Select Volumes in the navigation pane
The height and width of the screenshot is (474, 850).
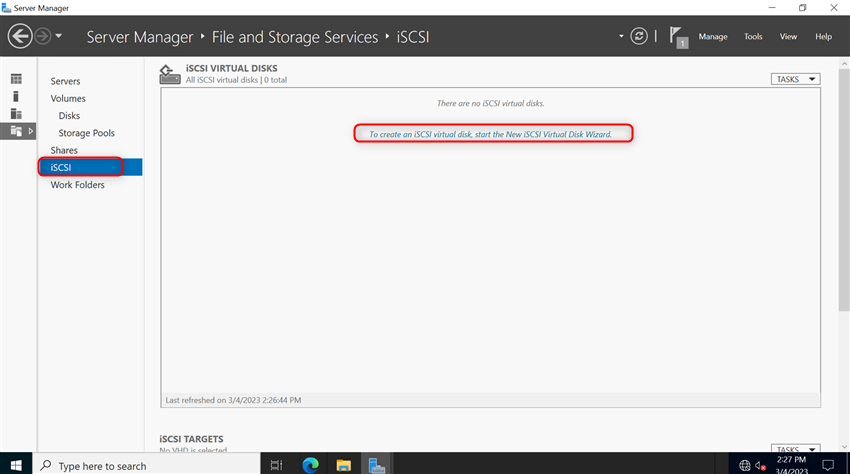[x=68, y=99]
